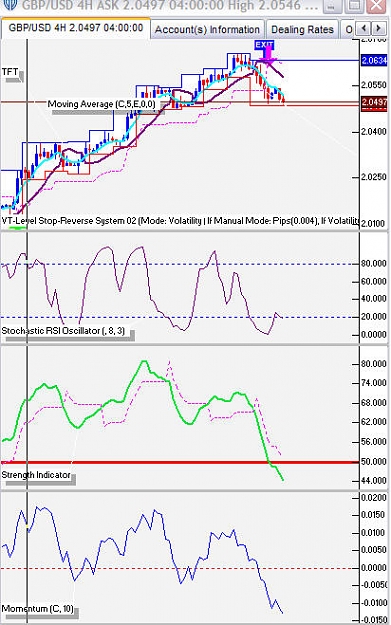Click the 2.0550 price axis label
391x625 pixels.
coord(373,85)
